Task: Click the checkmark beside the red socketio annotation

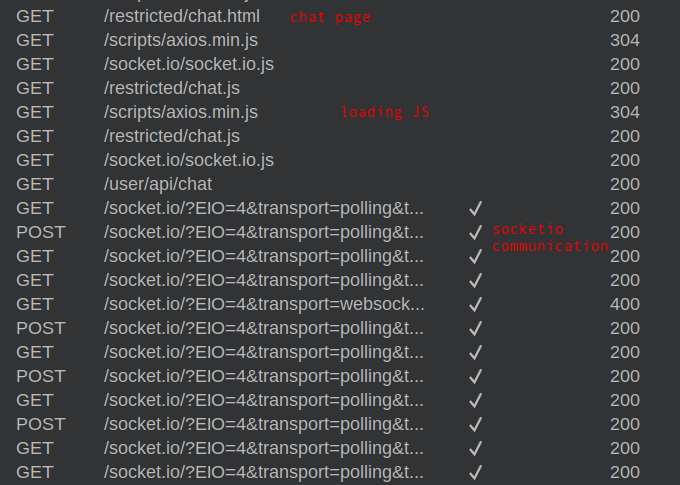Action: pos(475,232)
